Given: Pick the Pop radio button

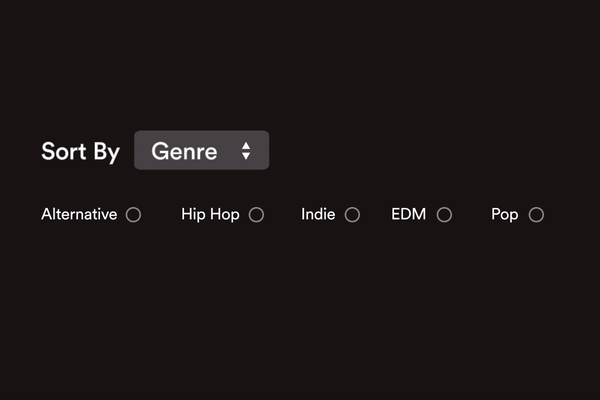Looking at the screenshot, I should point(536,214).
